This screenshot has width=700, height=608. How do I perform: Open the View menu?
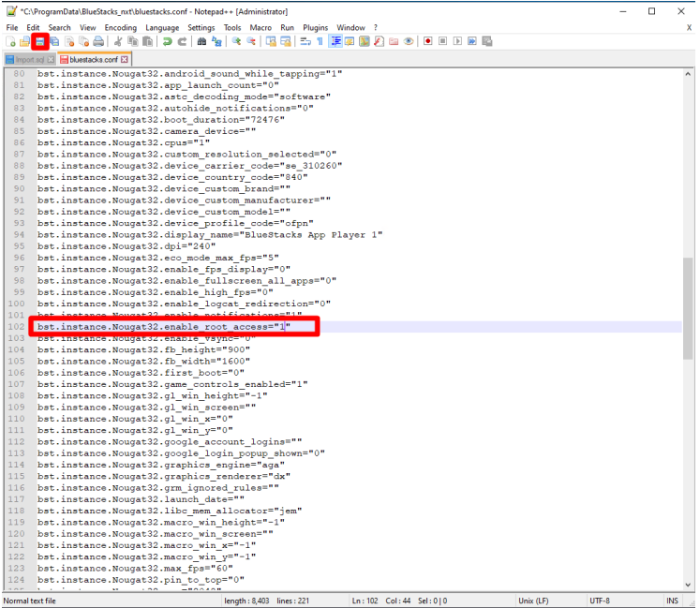point(87,28)
